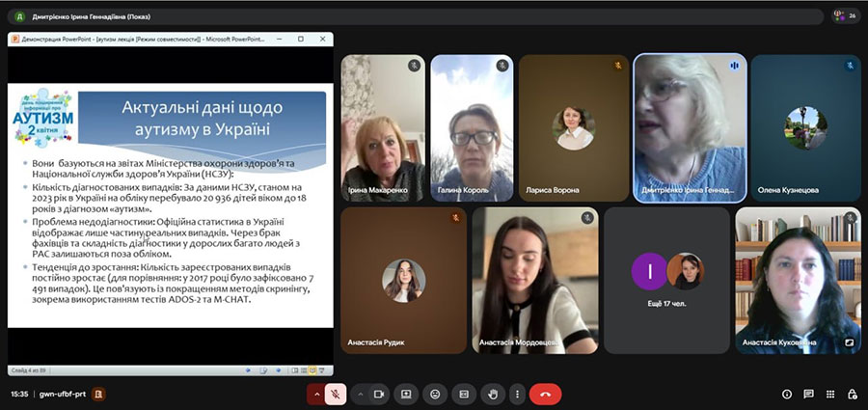Screen dimensions: 868x410
Task: Click 'Слайд 4 из 89' status text
Action: point(28,370)
